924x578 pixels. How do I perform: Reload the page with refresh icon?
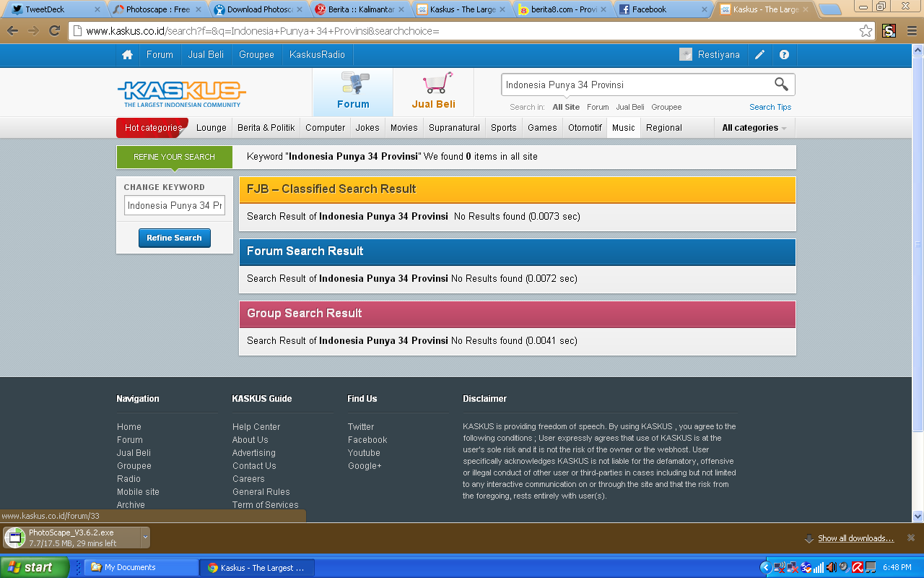54,31
